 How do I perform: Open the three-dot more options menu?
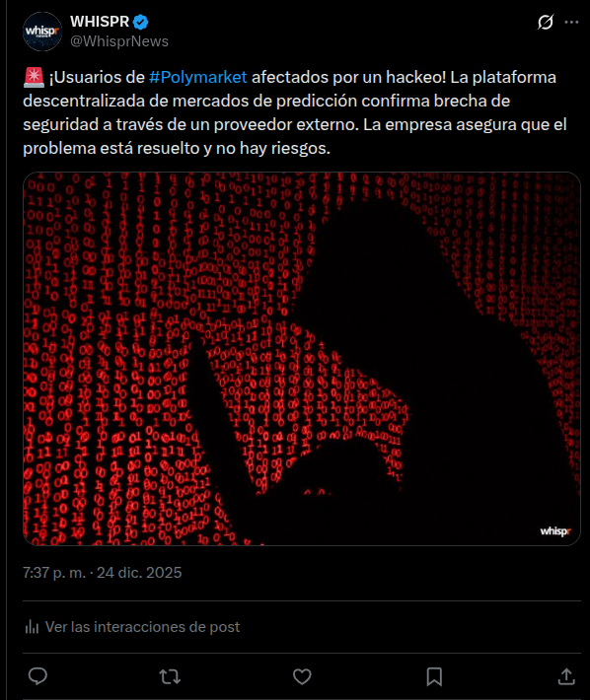click(571, 22)
